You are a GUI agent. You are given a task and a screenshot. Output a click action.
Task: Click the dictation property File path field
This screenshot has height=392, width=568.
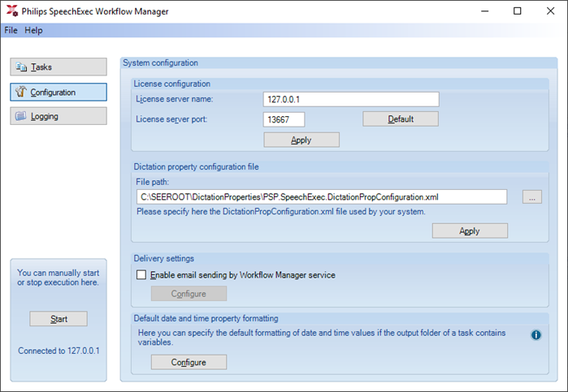coord(322,197)
